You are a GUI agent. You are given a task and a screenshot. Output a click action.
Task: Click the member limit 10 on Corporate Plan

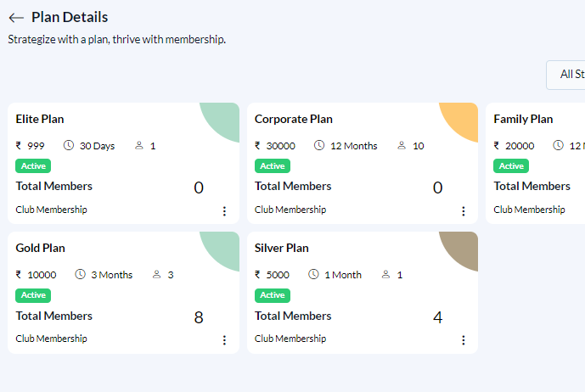(x=419, y=146)
